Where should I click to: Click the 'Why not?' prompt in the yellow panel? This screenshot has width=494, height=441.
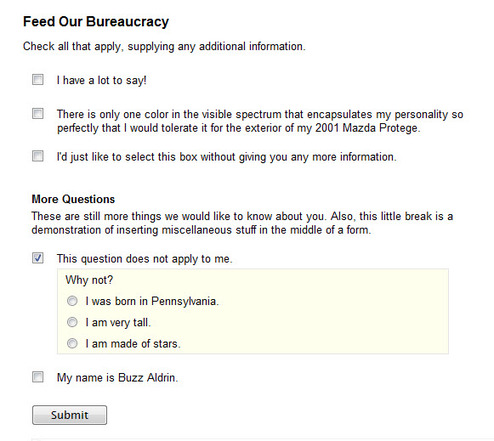(89, 280)
